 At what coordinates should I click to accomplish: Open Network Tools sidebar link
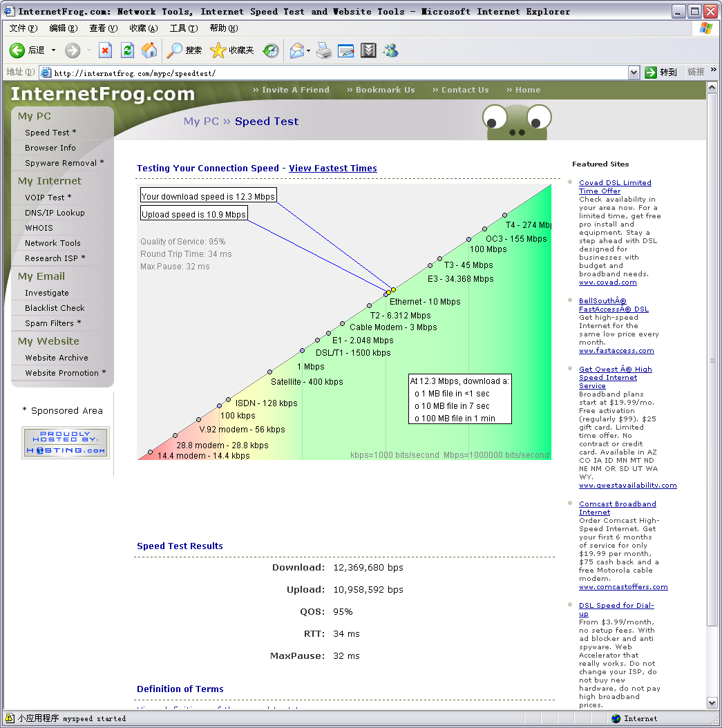53,243
